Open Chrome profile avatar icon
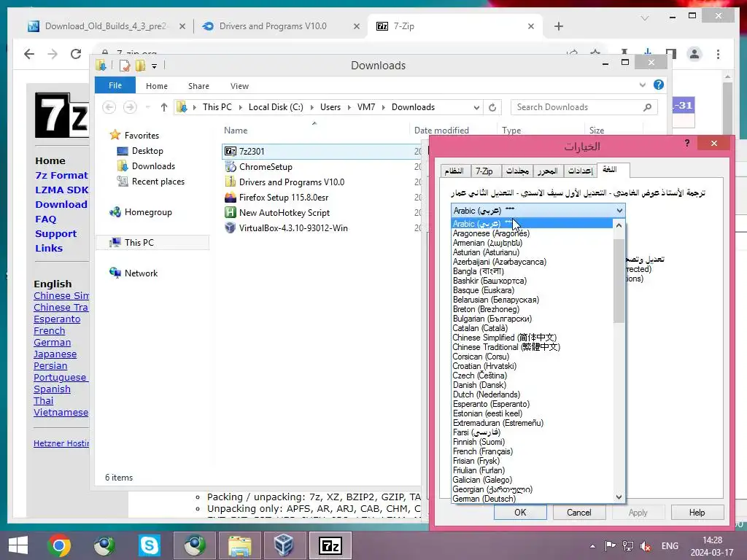Image resolution: width=747 pixels, height=560 pixels. coord(694,54)
